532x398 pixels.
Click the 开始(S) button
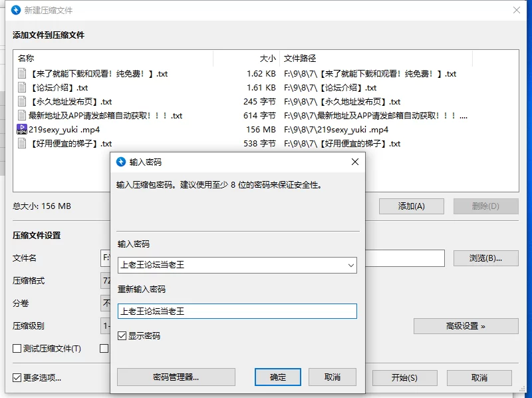(x=404, y=377)
